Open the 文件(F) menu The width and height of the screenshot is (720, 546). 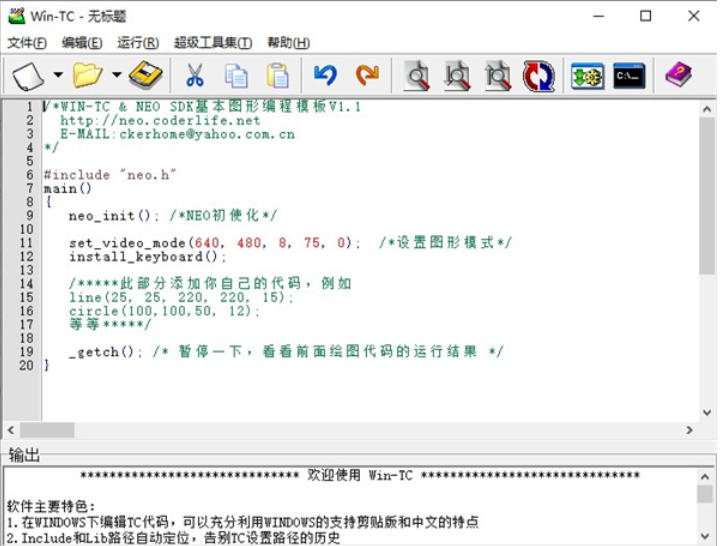tap(27, 43)
